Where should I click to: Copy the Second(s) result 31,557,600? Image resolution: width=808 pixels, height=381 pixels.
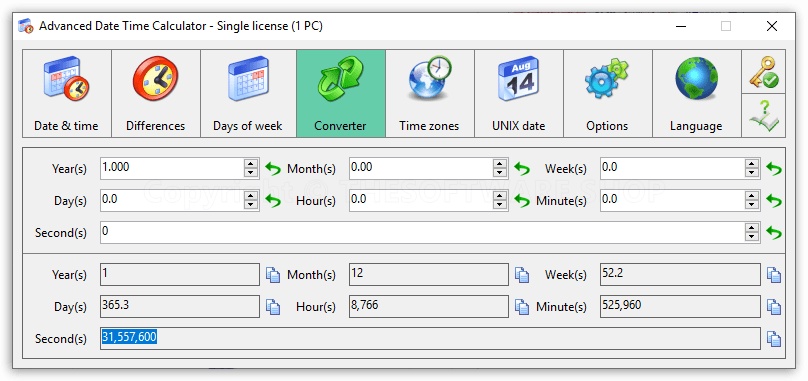pyautogui.click(x=773, y=339)
